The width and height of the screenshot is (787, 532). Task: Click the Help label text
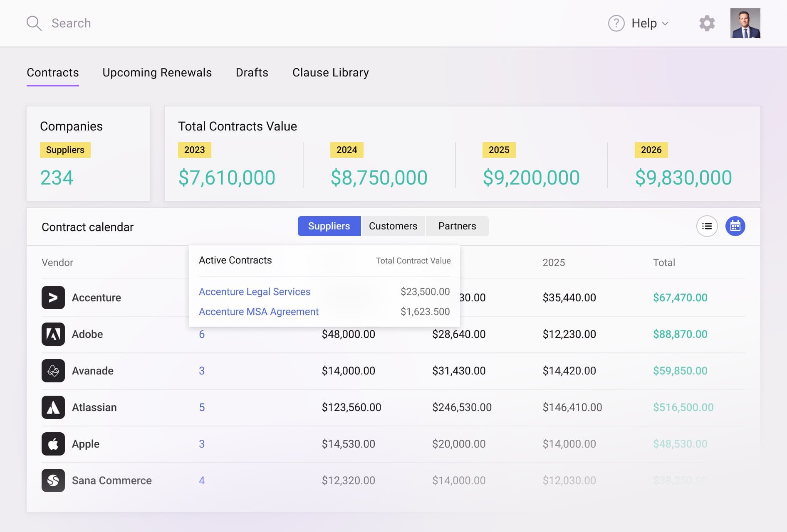[644, 23]
